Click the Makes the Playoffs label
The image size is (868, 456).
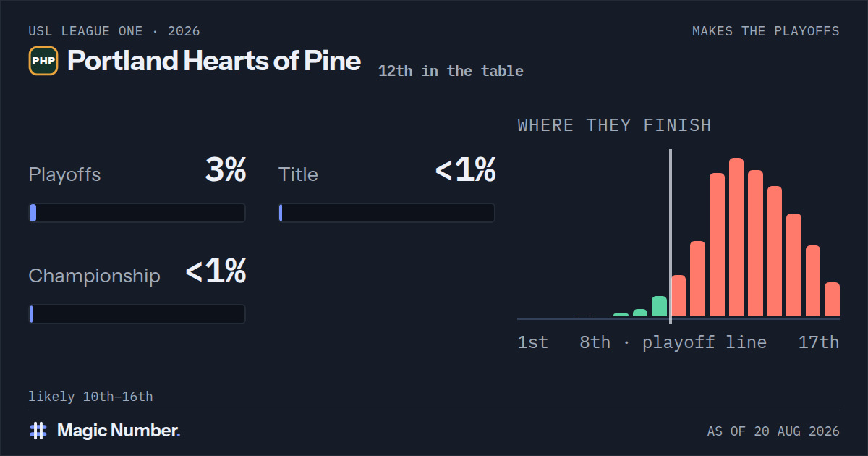[766, 31]
